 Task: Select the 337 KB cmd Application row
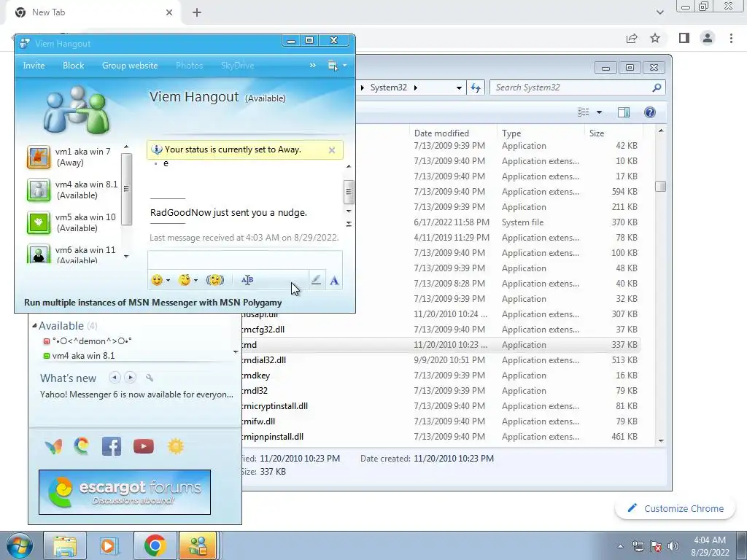(x=441, y=345)
